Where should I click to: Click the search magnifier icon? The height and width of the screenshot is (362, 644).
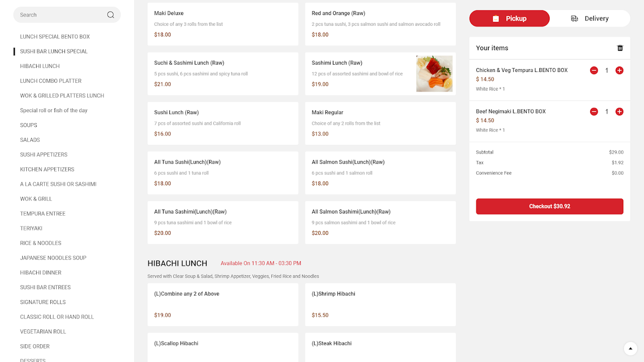[111, 15]
